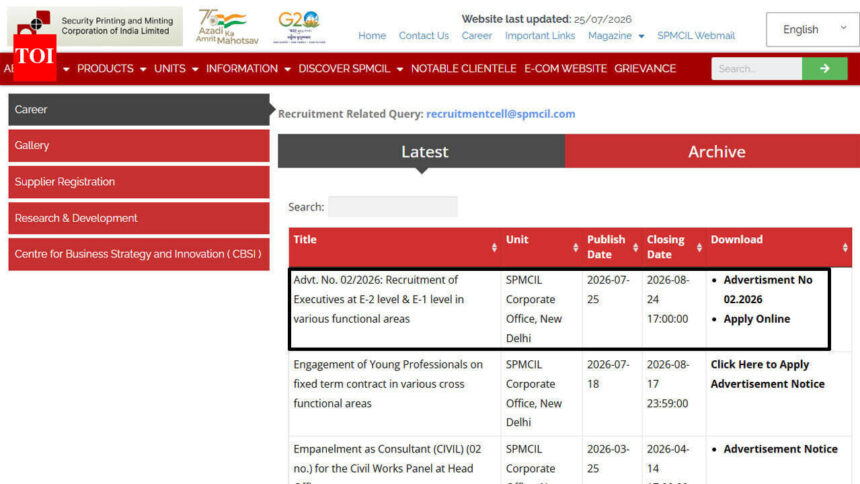This screenshot has height=484, width=860.
Task: Click the G20 logo
Action: click(299, 26)
